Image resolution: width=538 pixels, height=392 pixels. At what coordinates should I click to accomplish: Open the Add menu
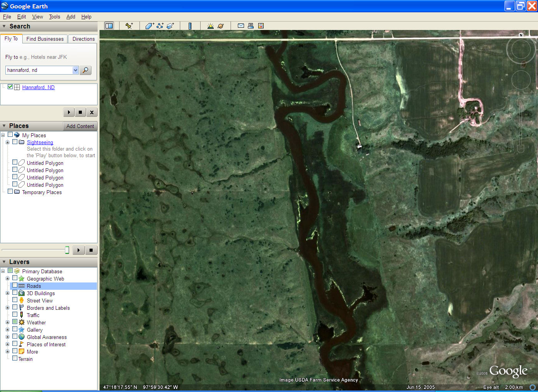point(71,17)
